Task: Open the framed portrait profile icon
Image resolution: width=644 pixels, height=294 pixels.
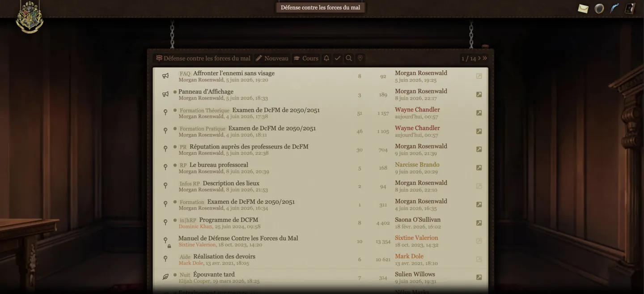Action: pyautogui.click(x=630, y=9)
